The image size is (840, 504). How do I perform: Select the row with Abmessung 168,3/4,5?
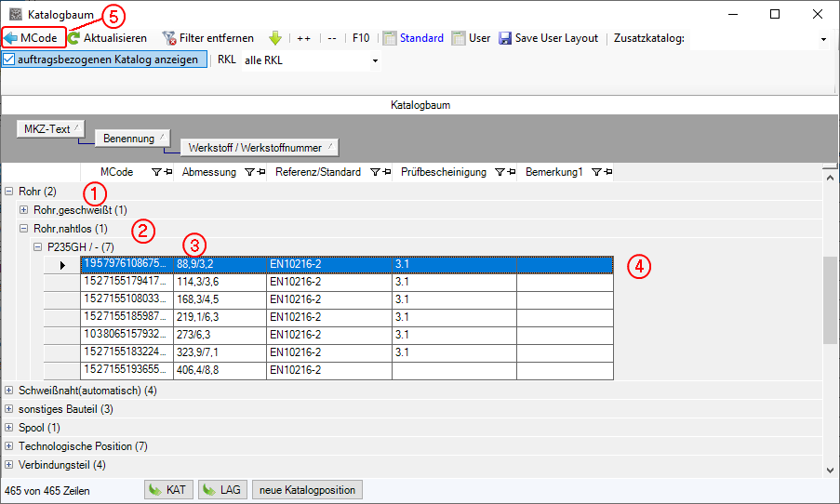click(x=219, y=299)
